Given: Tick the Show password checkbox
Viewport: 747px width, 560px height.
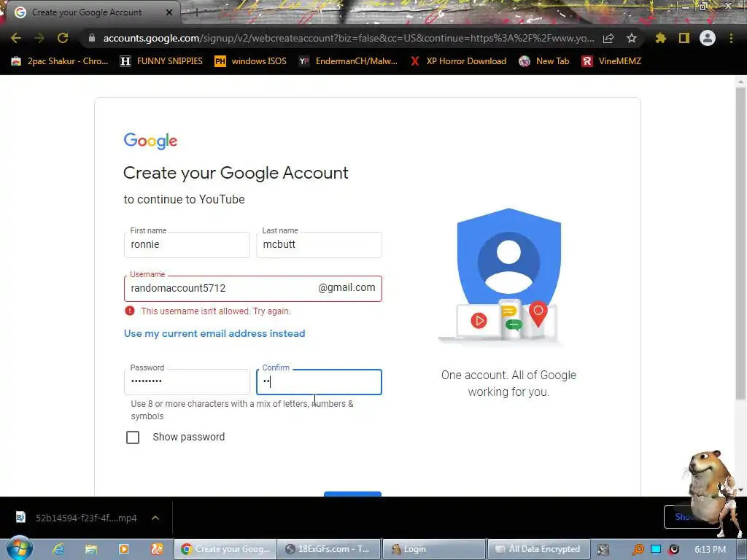Looking at the screenshot, I should (x=133, y=437).
